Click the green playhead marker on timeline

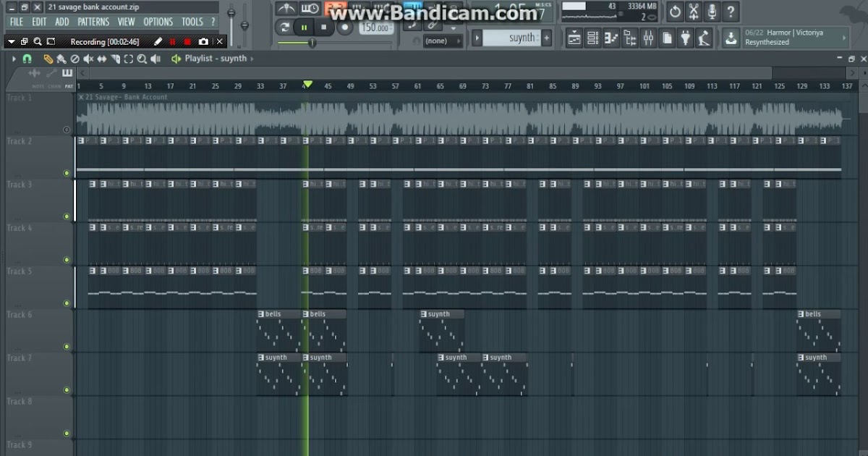pyautogui.click(x=307, y=85)
